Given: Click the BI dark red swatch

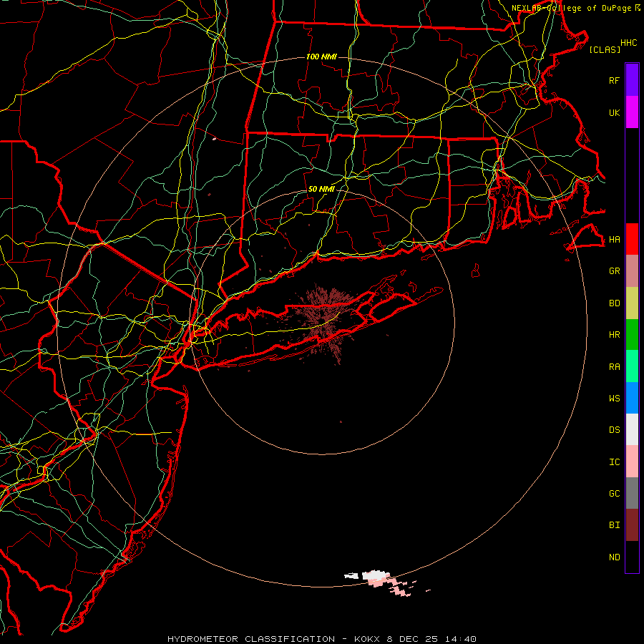Looking at the screenshot, I should point(632,525).
